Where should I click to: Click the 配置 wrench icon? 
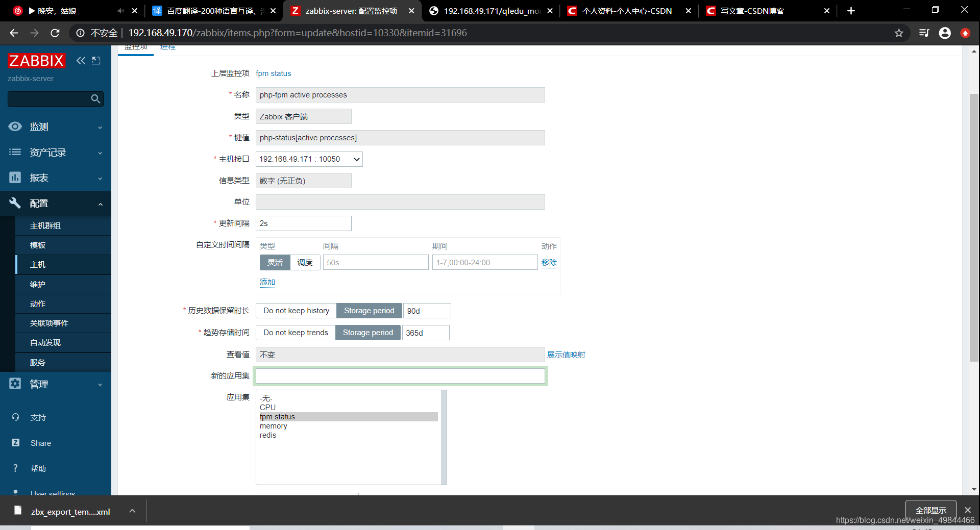pos(15,203)
